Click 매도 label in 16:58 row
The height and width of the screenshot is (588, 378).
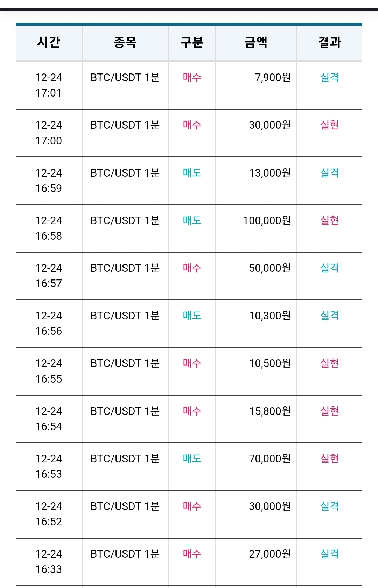pos(192,220)
